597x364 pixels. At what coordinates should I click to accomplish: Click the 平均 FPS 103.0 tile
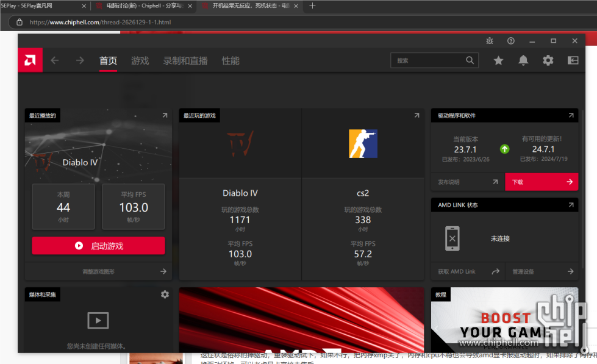134,207
